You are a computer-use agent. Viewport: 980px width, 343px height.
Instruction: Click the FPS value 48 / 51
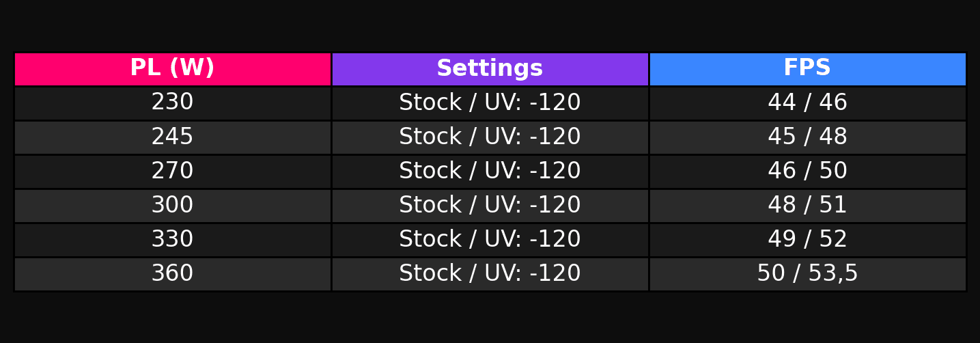point(807,205)
